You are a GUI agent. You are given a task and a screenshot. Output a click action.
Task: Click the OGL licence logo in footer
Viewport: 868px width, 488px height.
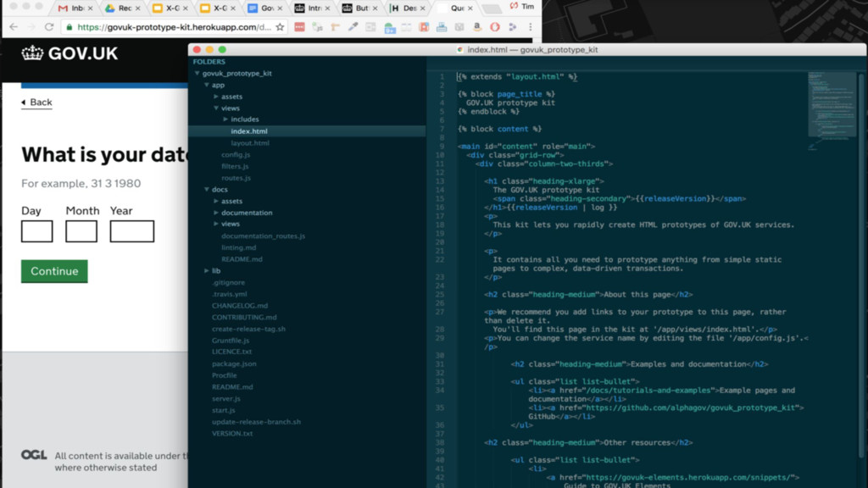(34, 455)
